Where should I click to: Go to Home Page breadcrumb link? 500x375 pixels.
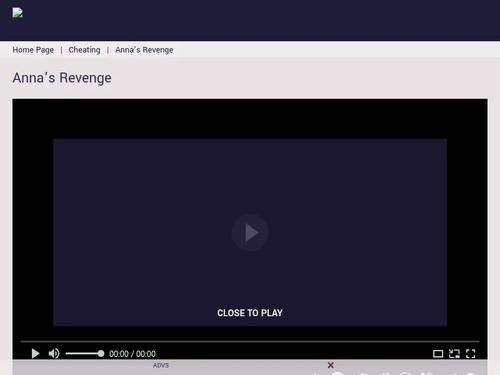(x=33, y=50)
